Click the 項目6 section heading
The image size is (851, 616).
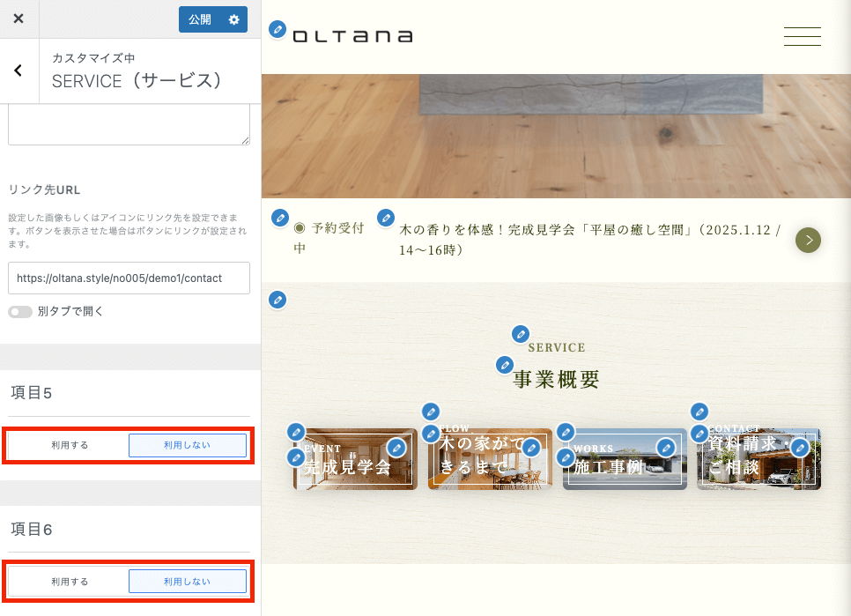32,530
